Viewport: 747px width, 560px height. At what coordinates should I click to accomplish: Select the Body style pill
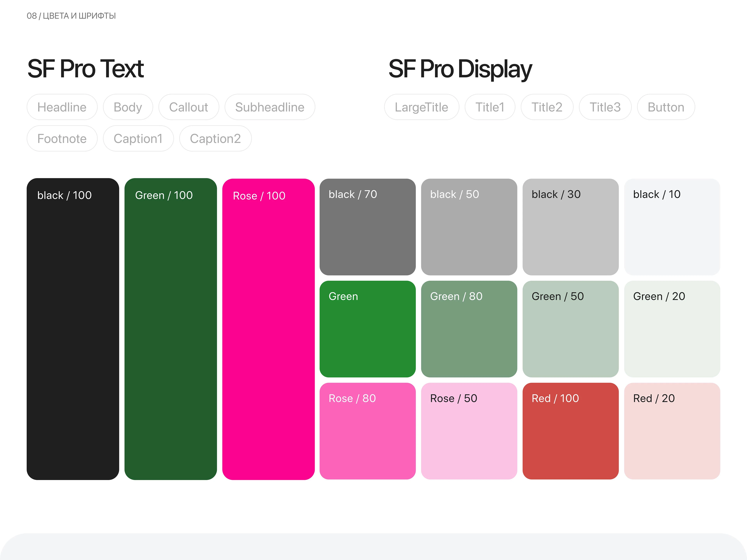pyautogui.click(x=128, y=107)
